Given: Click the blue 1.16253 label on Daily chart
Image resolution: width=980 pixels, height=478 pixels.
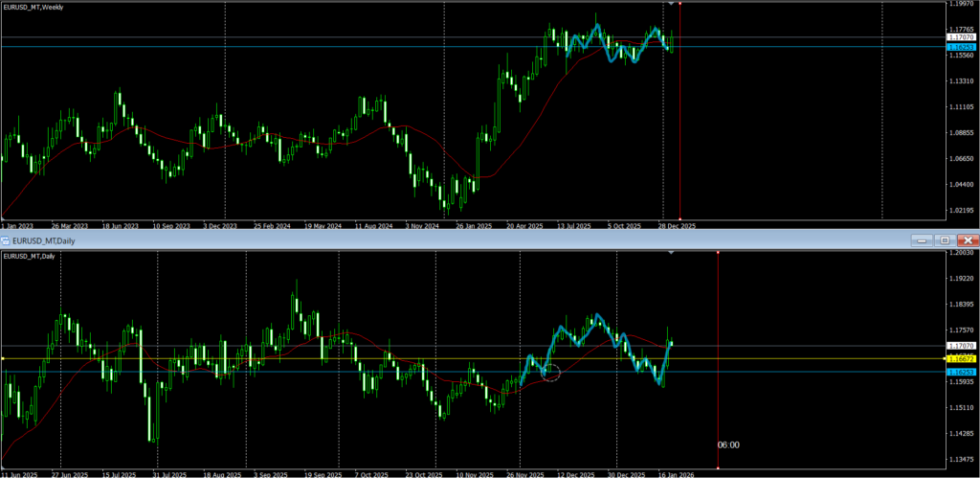Looking at the screenshot, I should [960, 372].
